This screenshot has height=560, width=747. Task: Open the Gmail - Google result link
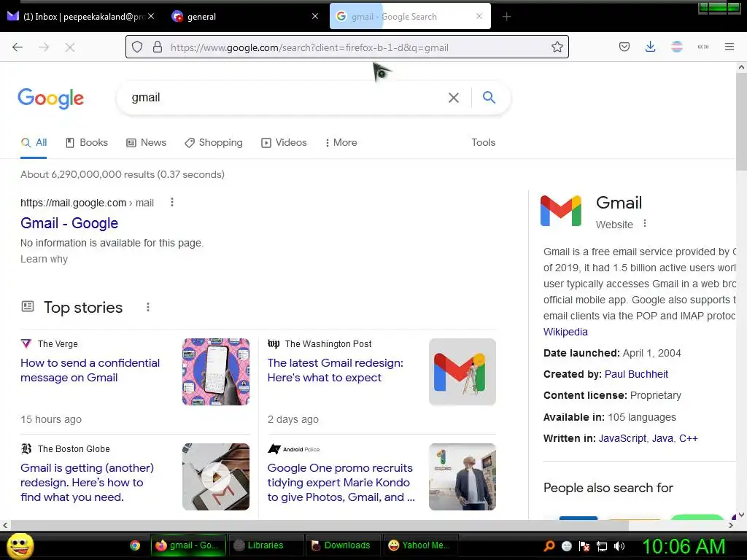click(x=69, y=223)
